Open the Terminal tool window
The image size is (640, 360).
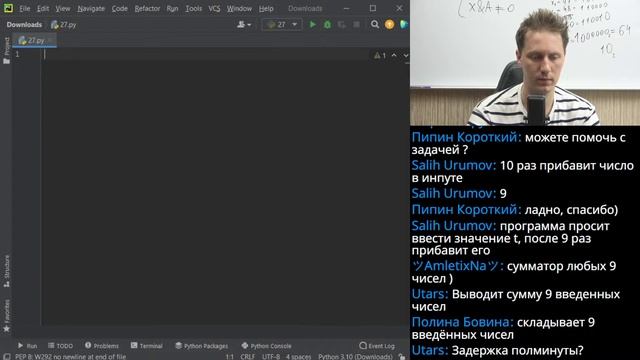click(x=147, y=346)
